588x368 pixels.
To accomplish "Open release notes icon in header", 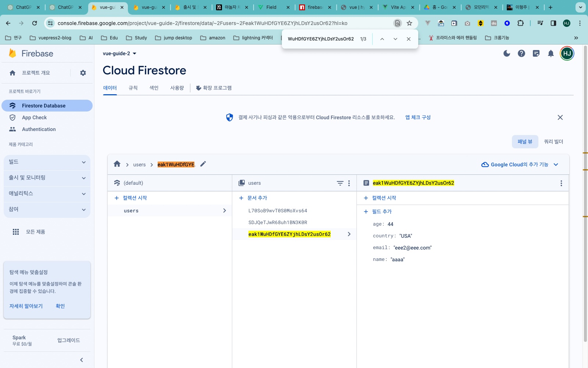I will (x=536, y=53).
